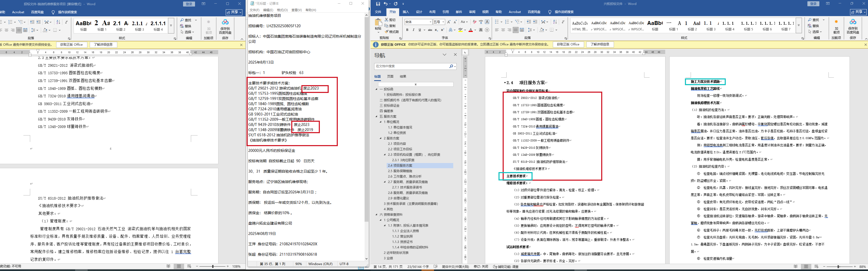The width and height of the screenshot is (868, 271).
Task: Open 布局 (Layout) tab in right Word
Action: point(432,12)
